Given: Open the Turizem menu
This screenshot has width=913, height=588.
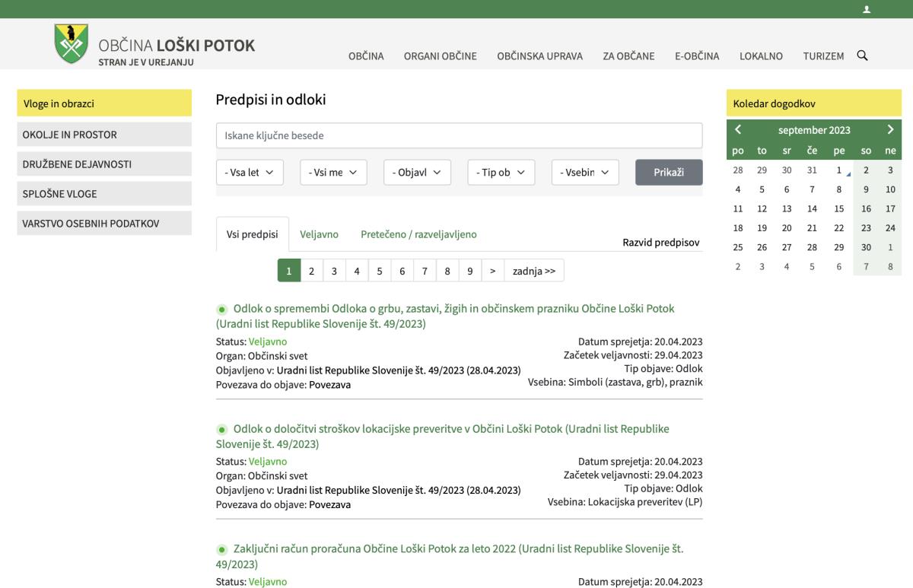Looking at the screenshot, I should point(823,56).
